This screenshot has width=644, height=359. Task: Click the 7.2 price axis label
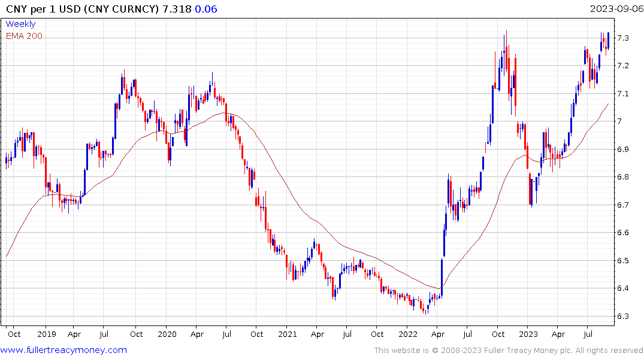622,66
